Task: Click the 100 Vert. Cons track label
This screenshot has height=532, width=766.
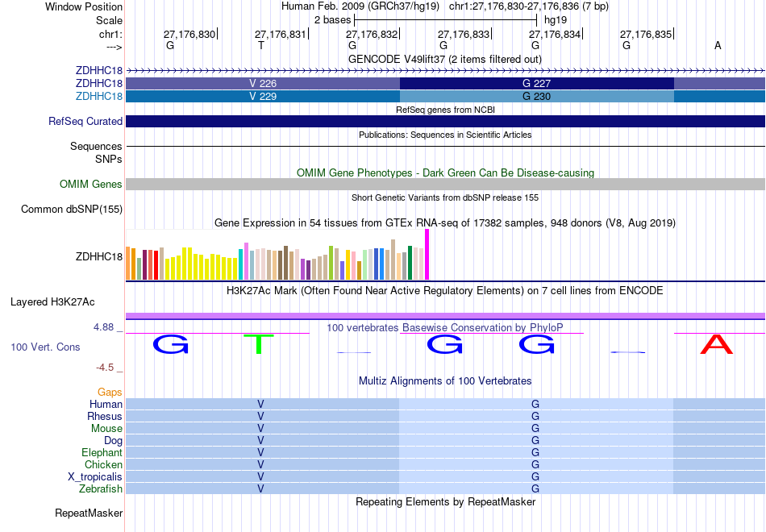Action: pyautogui.click(x=45, y=347)
